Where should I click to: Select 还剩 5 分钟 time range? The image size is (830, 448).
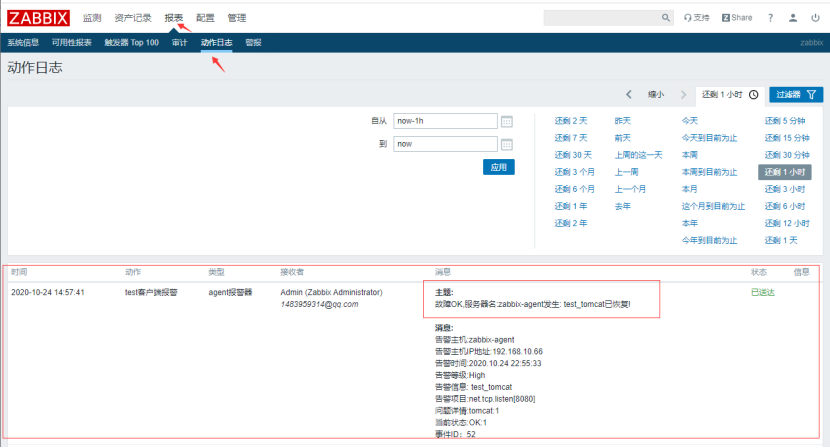coord(785,121)
